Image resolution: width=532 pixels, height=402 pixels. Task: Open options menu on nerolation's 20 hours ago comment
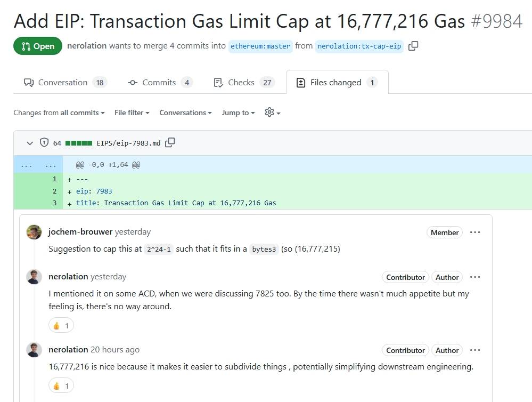tap(474, 350)
